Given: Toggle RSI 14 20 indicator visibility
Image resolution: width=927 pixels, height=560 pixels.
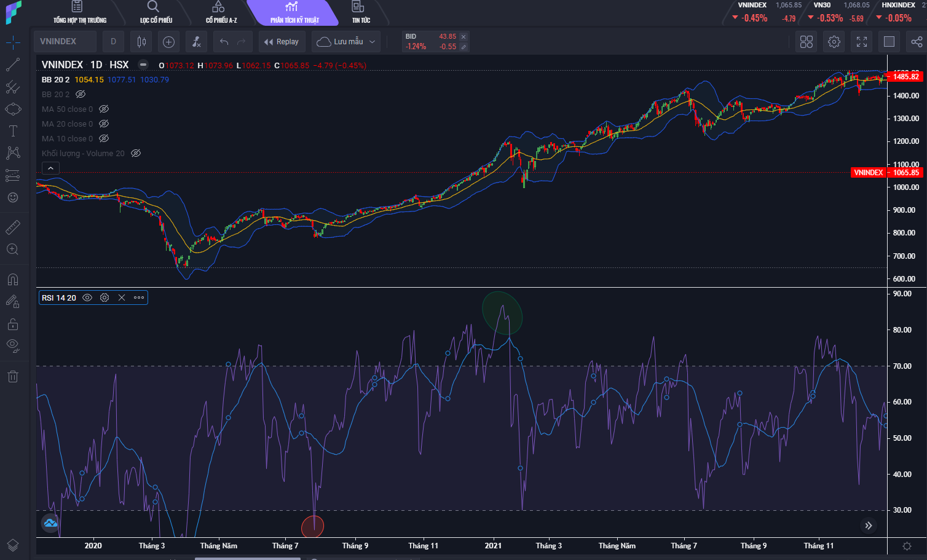Looking at the screenshot, I should pyautogui.click(x=87, y=298).
